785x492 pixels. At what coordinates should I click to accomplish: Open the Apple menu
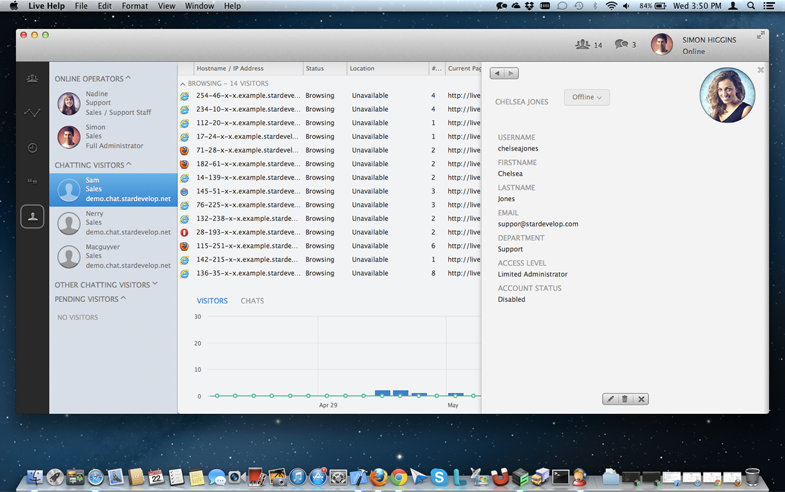[x=14, y=6]
